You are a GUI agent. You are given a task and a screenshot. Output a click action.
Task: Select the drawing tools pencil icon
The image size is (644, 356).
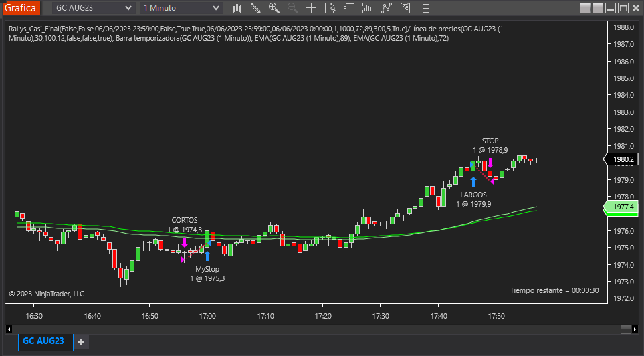255,8
